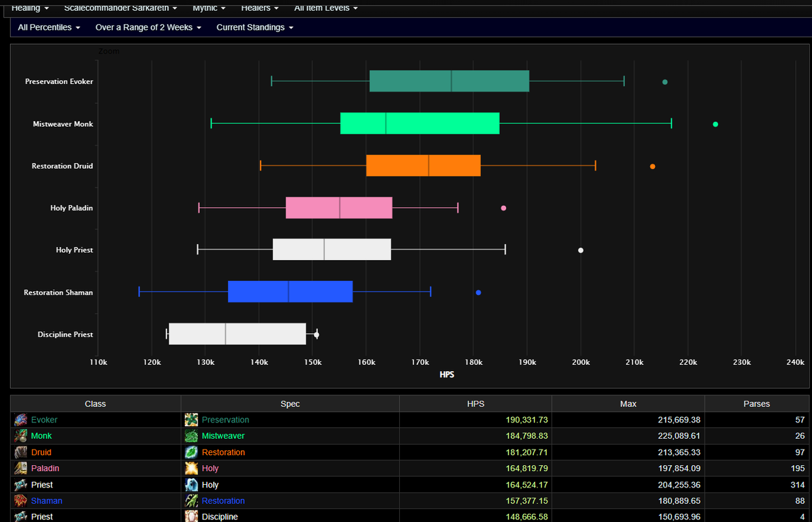Open the Druid class link

coord(41,452)
